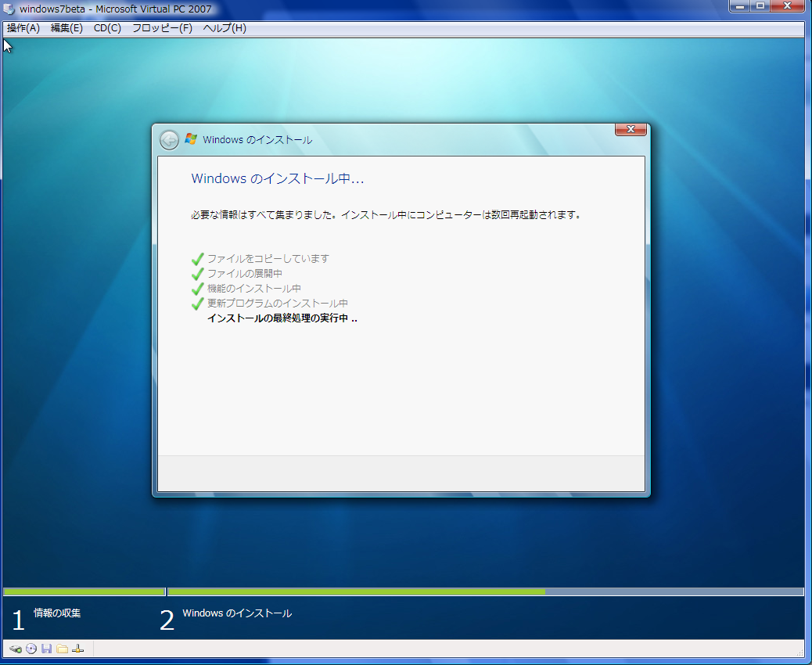Open the ヘルプ(H) menu

pyautogui.click(x=225, y=28)
